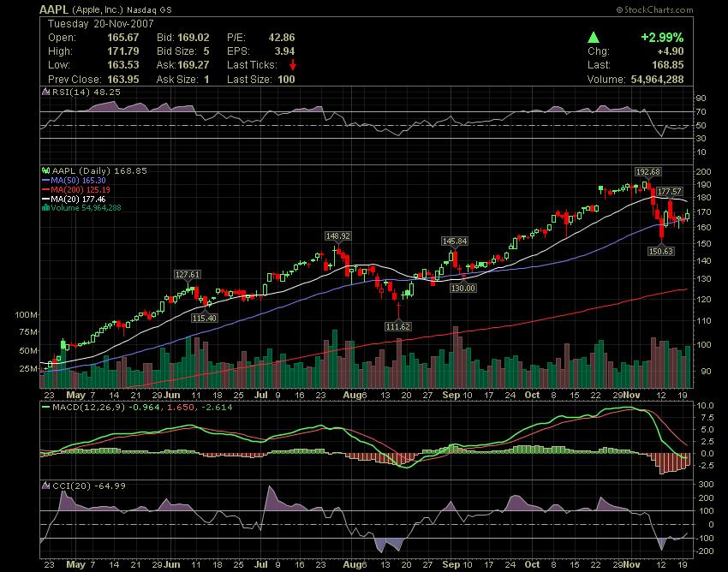Click the red down arrow after Last Ticks
728x572 pixels.
click(x=293, y=65)
